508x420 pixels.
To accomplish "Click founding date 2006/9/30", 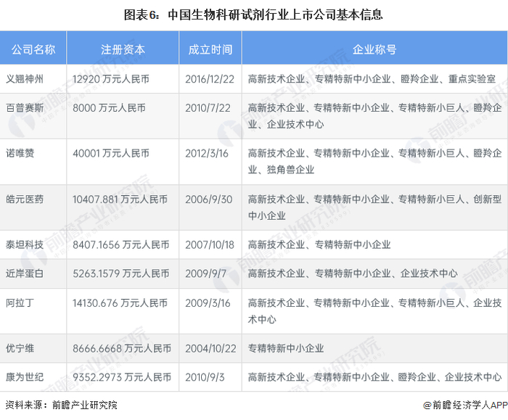I will click(x=209, y=199).
